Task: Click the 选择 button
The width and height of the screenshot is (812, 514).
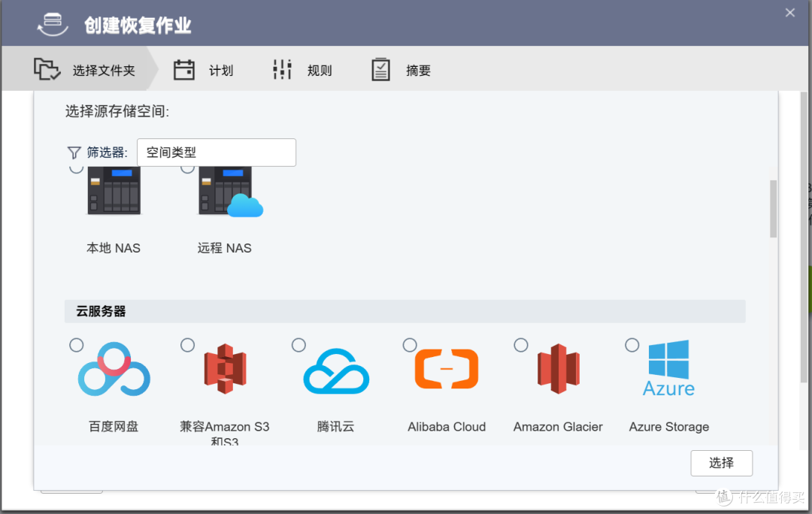Action: [721, 463]
